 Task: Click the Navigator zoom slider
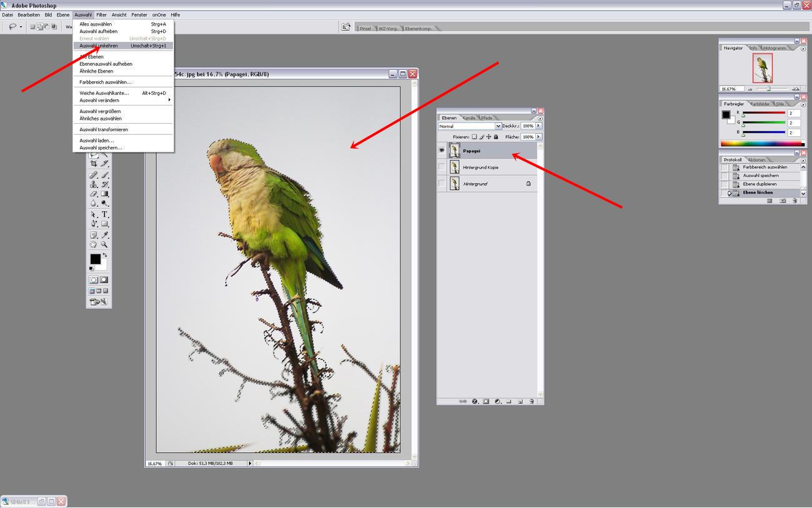768,89
